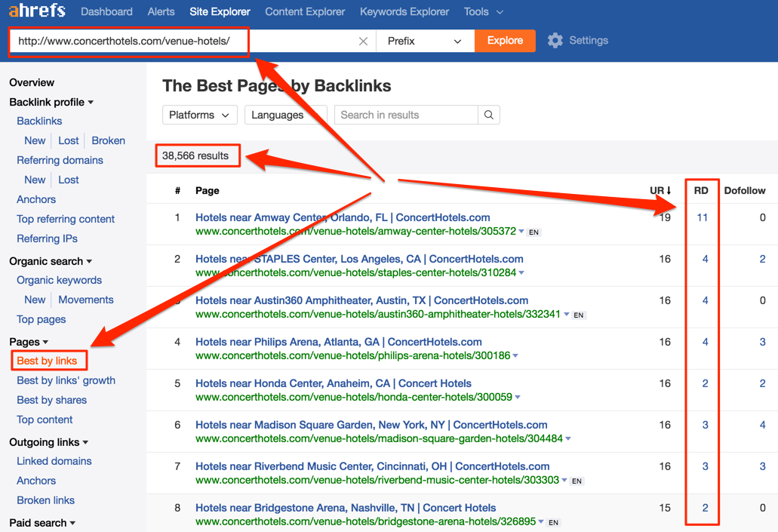Clear the URL field with X icon
Image resolution: width=778 pixels, height=532 pixels.
tap(363, 41)
